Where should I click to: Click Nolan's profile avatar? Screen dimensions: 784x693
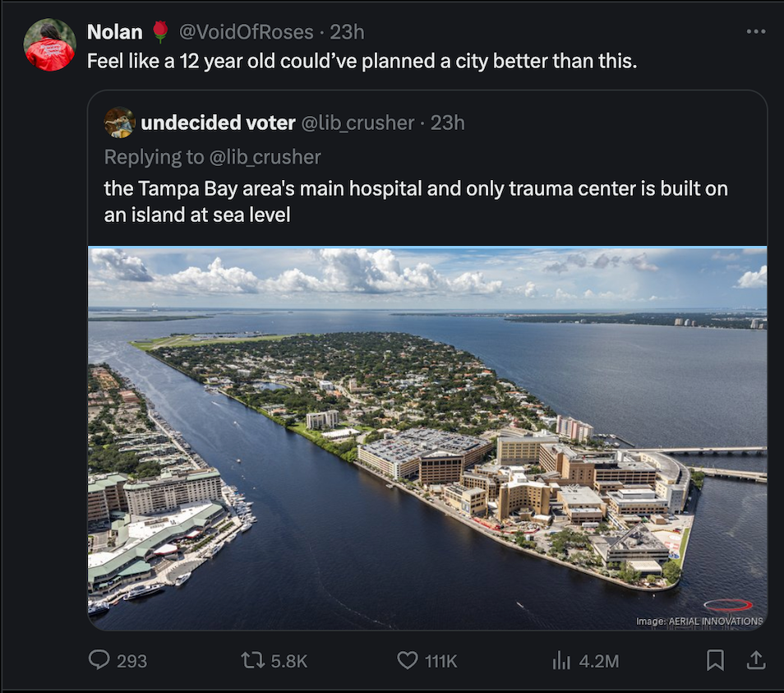(x=49, y=45)
